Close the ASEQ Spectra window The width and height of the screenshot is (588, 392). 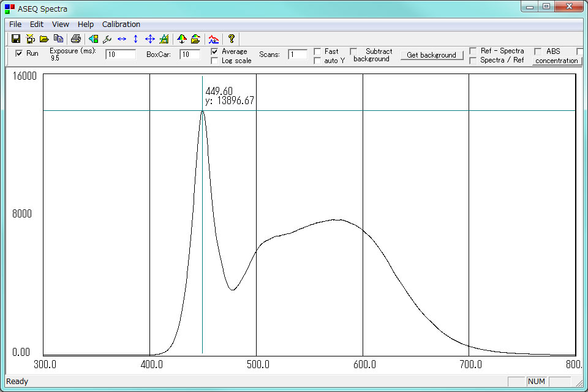click(569, 7)
